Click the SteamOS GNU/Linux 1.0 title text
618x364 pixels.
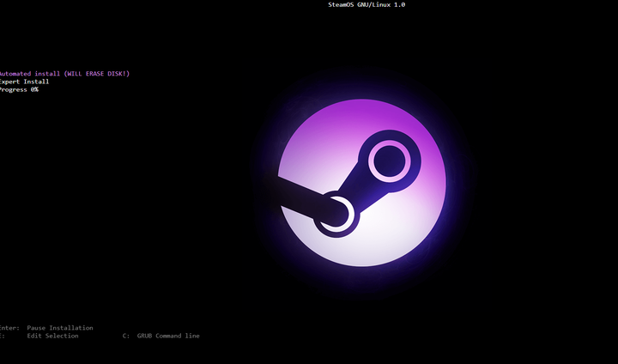click(367, 5)
